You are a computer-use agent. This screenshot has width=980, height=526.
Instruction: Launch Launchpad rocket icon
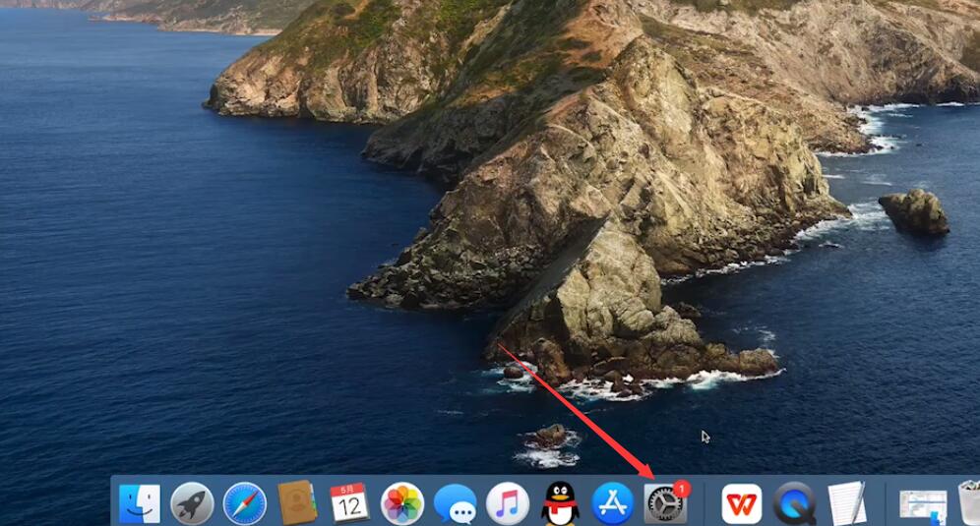pyautogui.click(x=192, y=503)
